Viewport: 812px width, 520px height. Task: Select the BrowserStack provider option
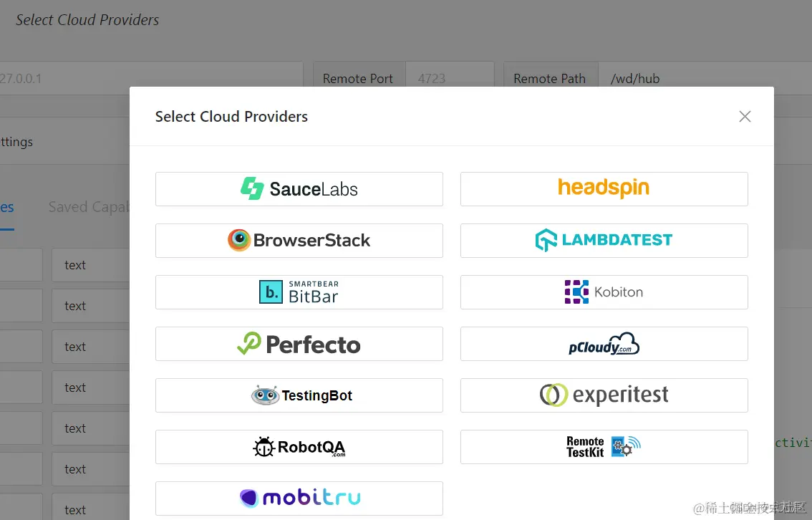[x=299, y=241]
